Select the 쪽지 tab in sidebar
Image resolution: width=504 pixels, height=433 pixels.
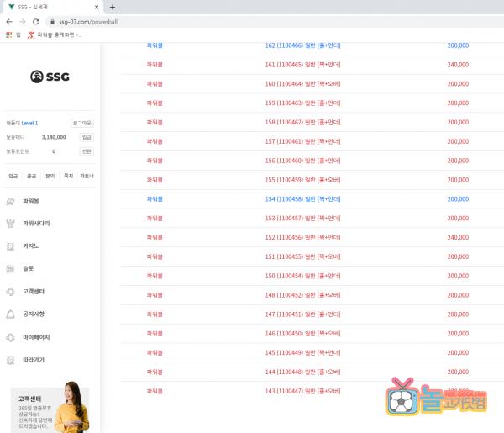(68, 176)
